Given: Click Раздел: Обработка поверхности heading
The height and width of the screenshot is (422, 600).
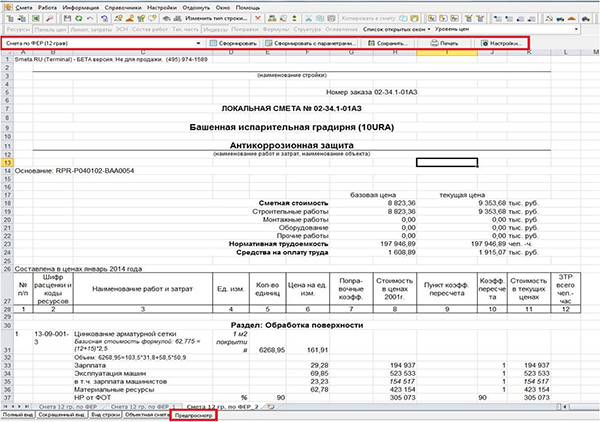Looking at the screenshot, I should (297, 325).
